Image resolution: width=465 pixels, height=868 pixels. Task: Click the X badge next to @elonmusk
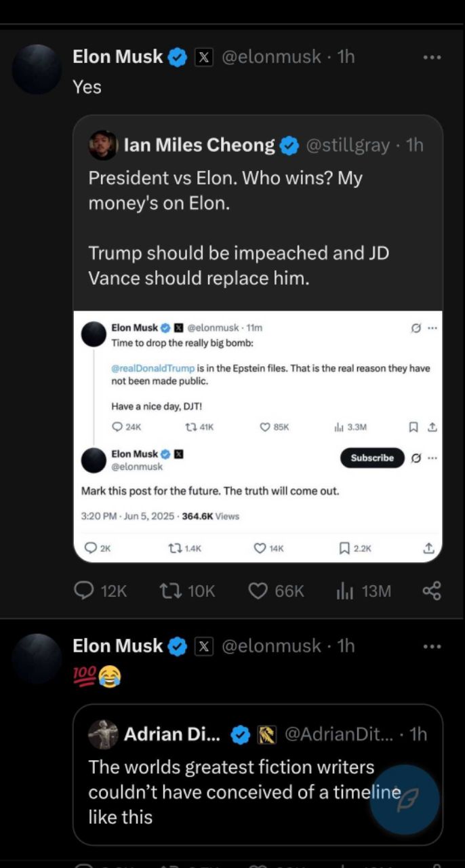[204, 57]
